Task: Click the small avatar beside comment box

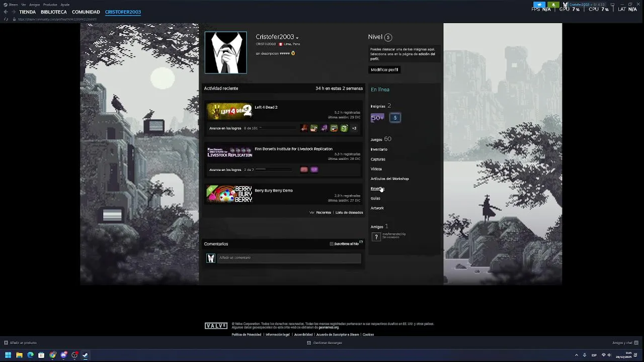Action: click(211, 258)
